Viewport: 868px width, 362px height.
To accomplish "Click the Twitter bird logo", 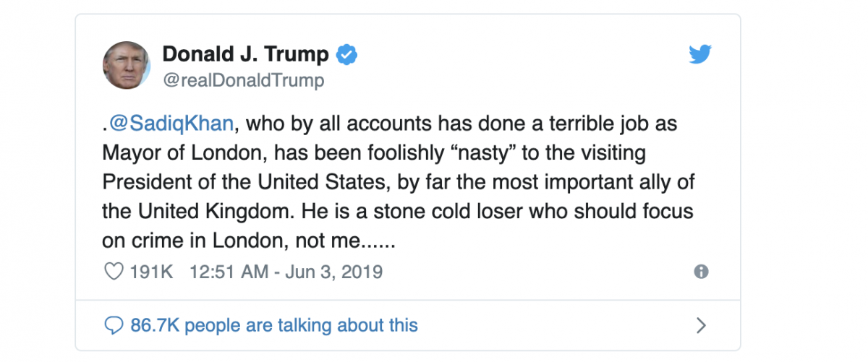I will point(700,56).
